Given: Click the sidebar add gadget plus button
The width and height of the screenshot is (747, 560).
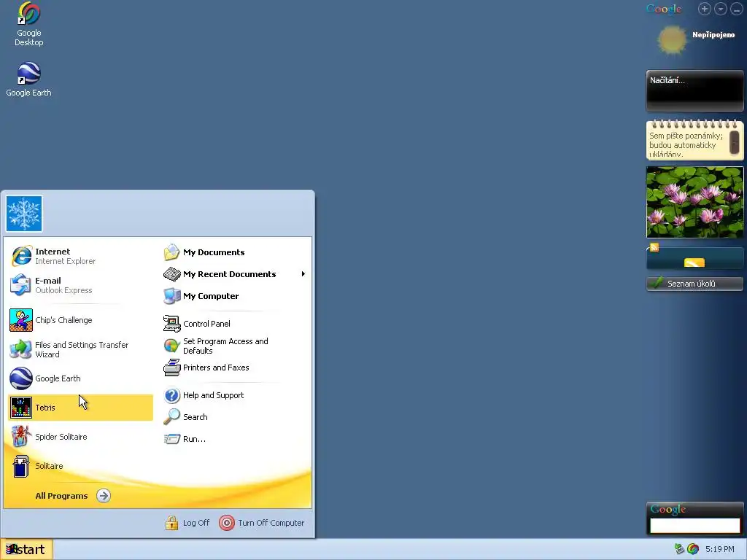Looking at the screenshot, I should (x=705, y=9).
